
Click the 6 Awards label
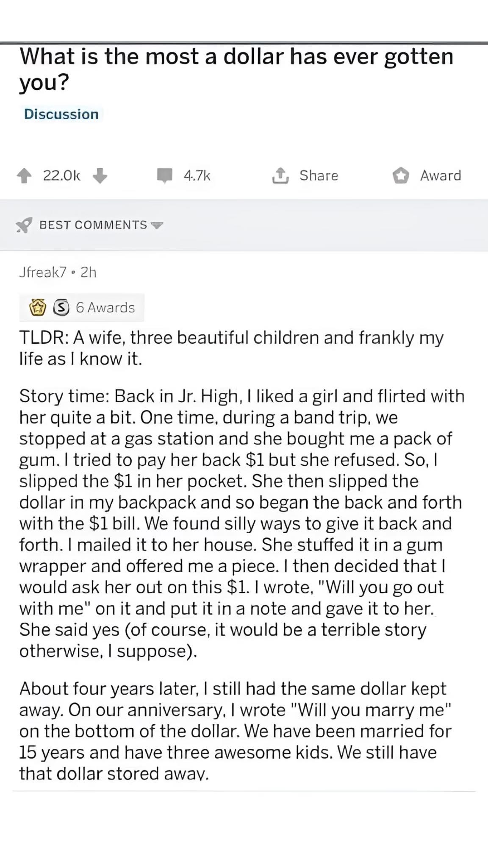tap(105, 308)
